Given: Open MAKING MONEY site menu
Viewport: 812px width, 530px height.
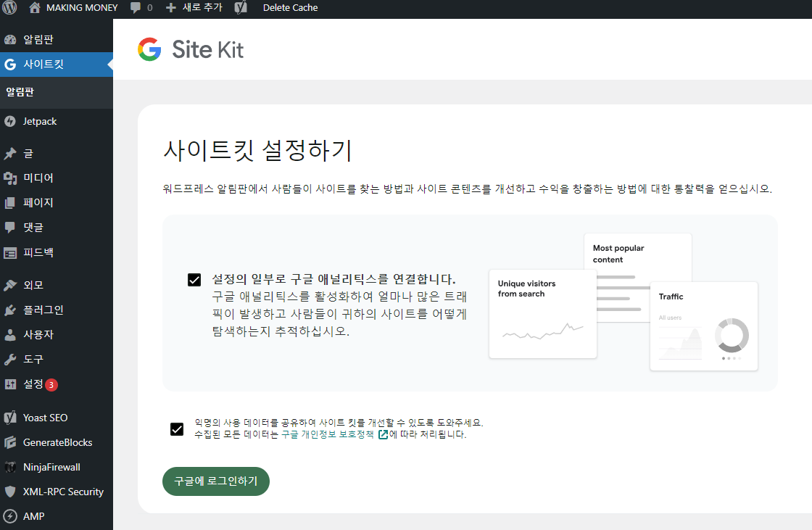Looking at the screenshot, I should [72, 8].
